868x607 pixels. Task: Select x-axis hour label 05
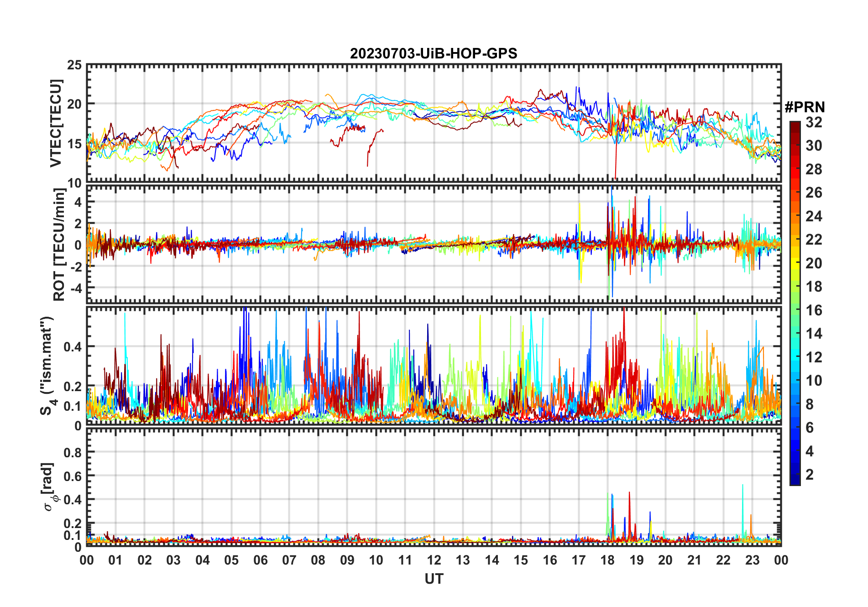pyautogui.click(x=231, y=560)
